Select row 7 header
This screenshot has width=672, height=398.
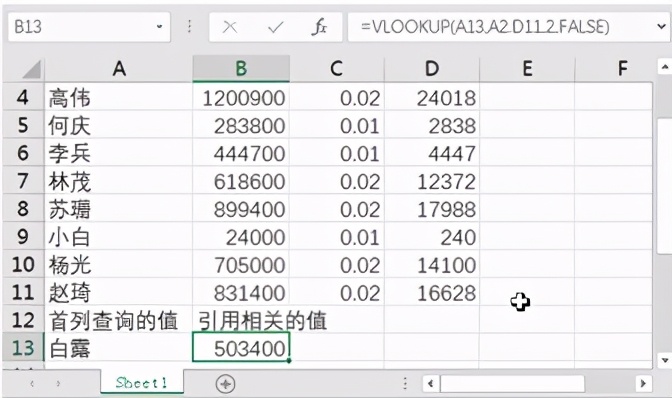pyautogui.click(x=23, y=181)
